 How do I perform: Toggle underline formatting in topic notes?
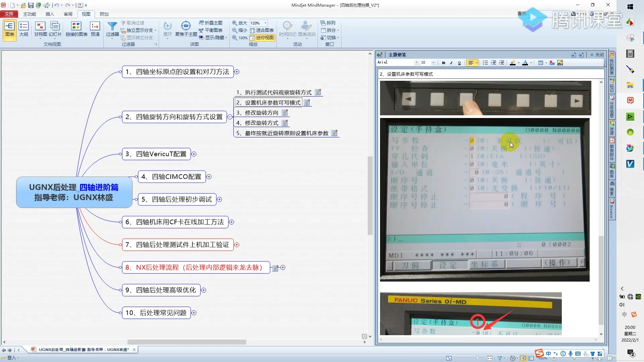click(459, 63)
